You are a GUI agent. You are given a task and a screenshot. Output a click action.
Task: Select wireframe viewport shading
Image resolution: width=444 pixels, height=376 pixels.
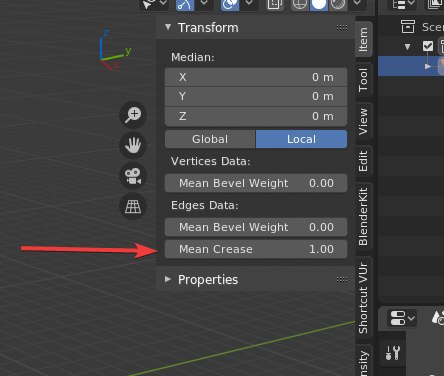point(300,5)
